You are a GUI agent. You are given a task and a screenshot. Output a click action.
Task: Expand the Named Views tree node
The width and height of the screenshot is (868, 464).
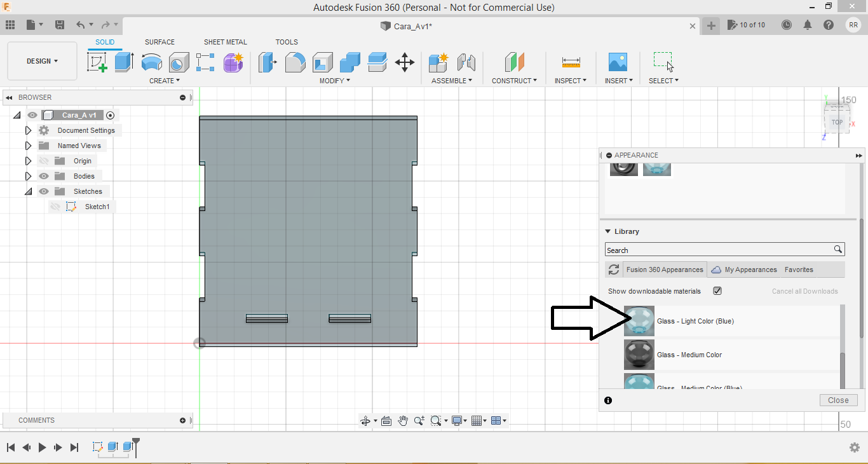coord(28,146)
